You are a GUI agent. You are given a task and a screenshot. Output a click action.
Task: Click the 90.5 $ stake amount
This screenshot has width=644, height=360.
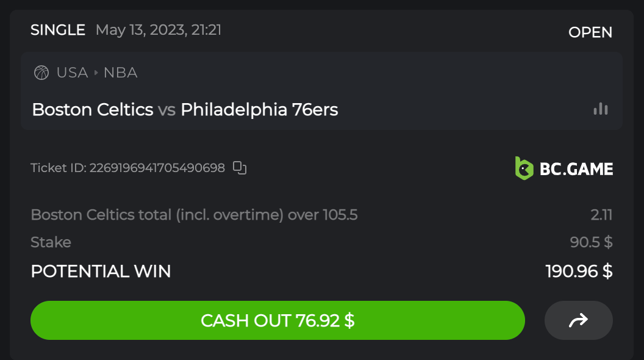coord(591,242)
